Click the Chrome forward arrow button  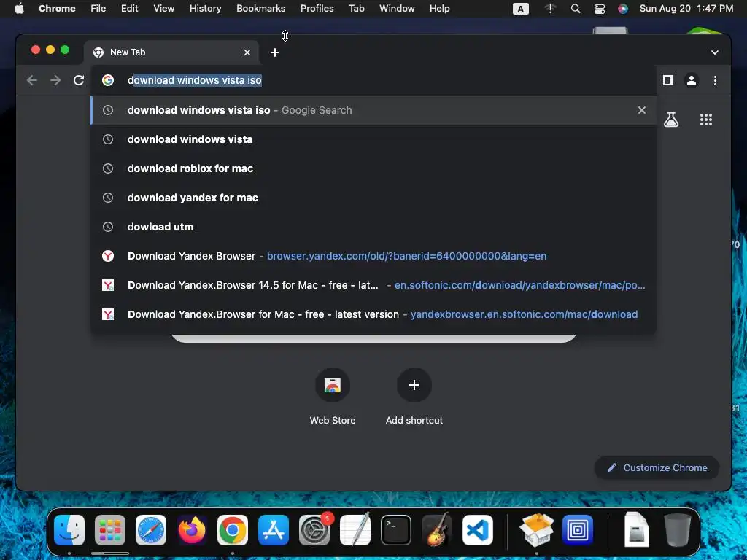click(x=55, y=80)
